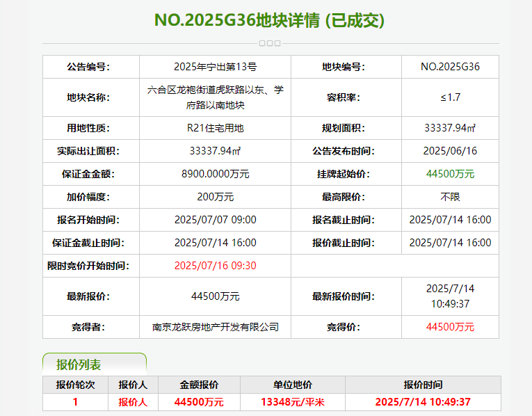The width and height of the screenshot is (532, 416).
Task: Select the green starting price 44500万元
Action: coord(450,174)
